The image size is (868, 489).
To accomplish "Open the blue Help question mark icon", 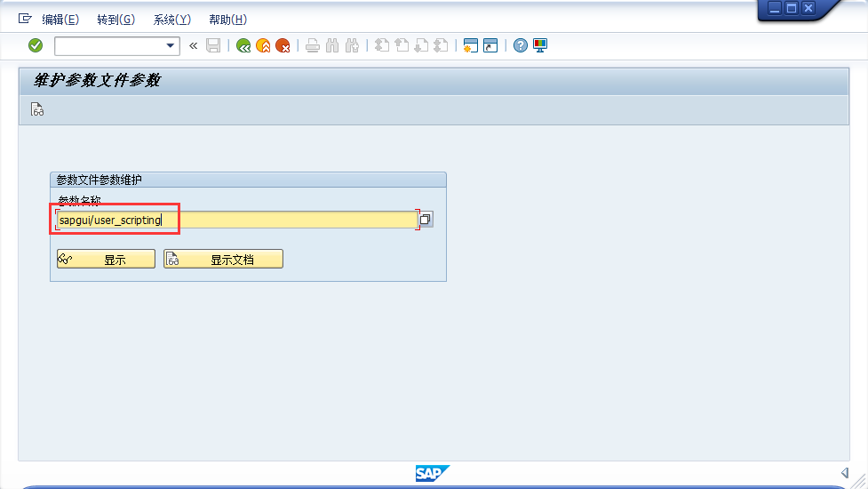I will (x=521, y=45).
